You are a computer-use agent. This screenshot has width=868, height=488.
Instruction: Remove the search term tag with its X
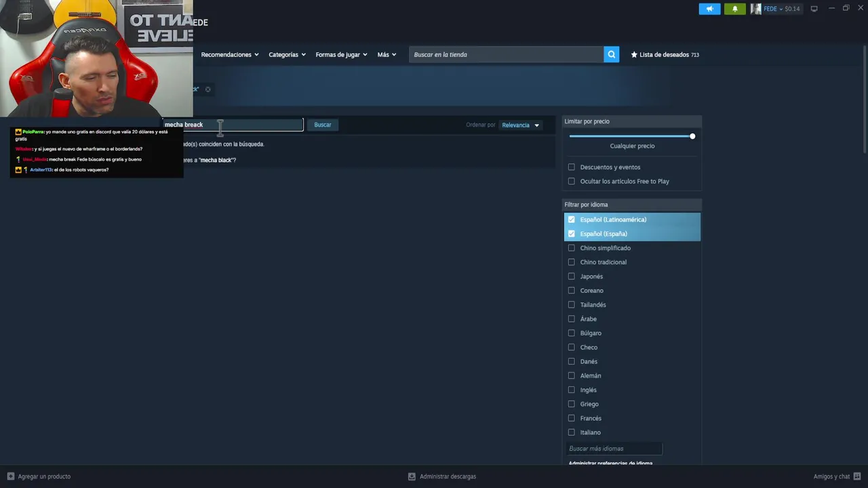click(208, 89)
